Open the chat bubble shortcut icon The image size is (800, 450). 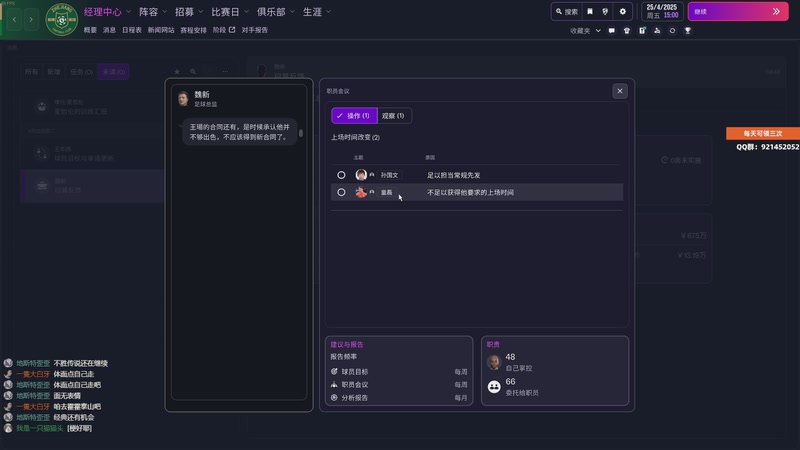(x=611, y=31)
